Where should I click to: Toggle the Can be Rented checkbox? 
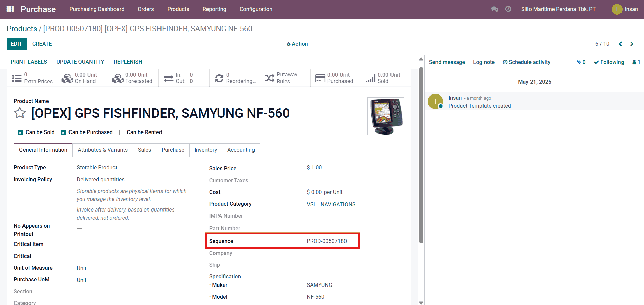click(122, 132)
